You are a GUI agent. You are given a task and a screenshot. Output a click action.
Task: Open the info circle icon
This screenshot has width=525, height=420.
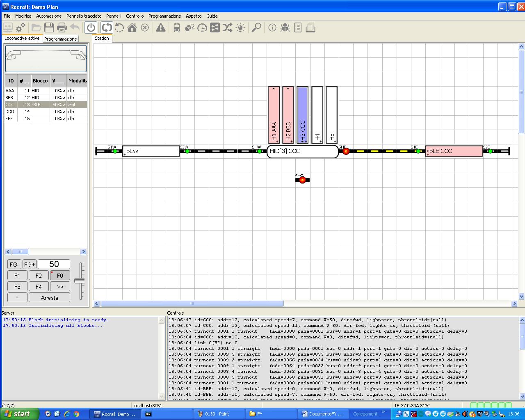pyautogui.click(x=272, y=27)
